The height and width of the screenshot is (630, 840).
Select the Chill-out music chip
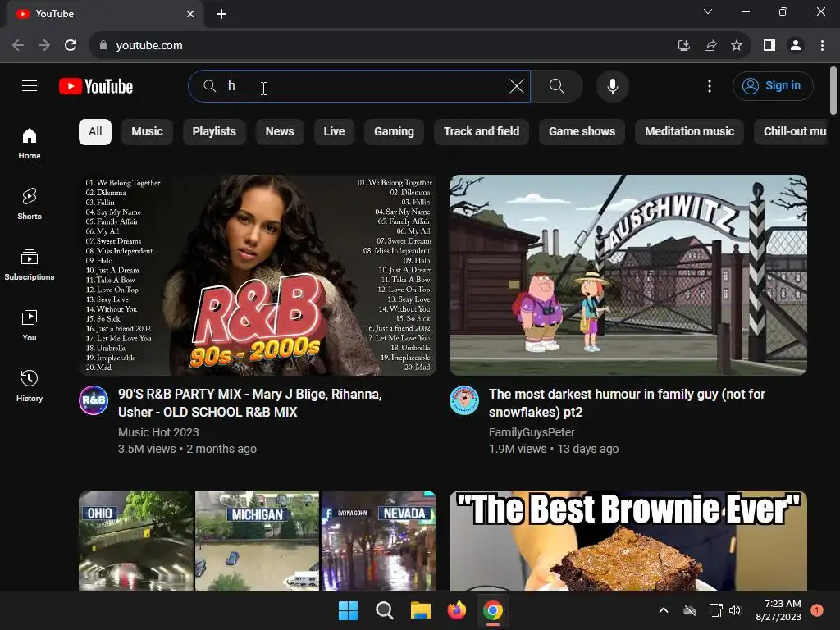click(x=792, y=132)
